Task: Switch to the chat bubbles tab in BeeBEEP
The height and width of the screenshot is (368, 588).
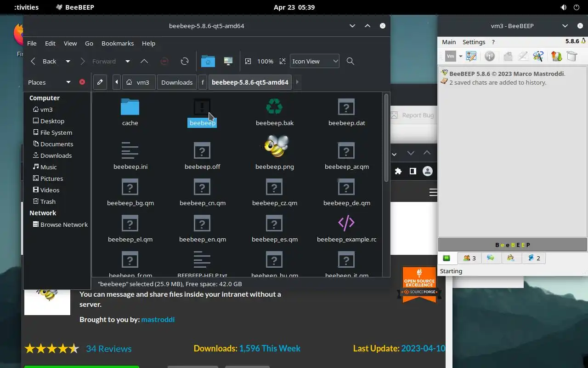Action: click(x=491, y=258)
